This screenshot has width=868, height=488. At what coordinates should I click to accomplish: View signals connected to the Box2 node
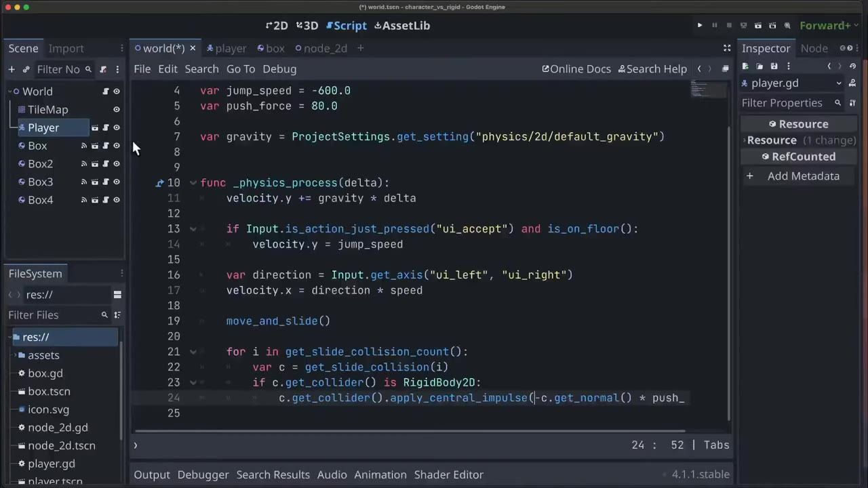tap(84, 164)
